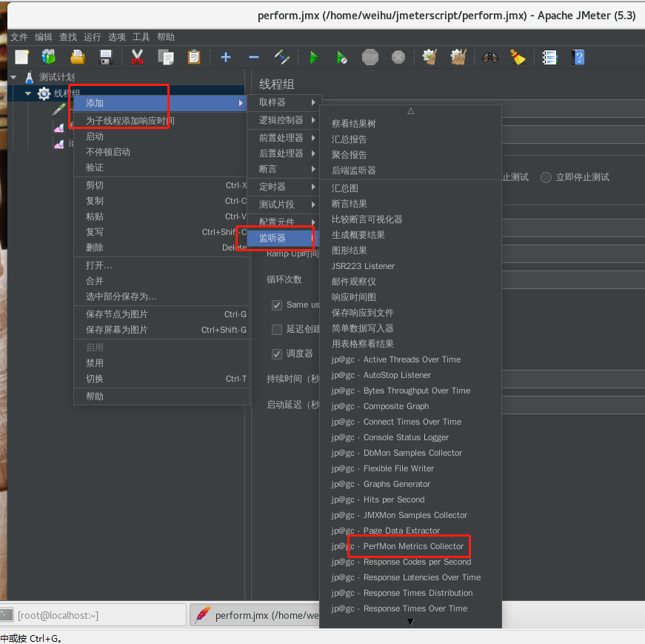The height and width of the screenshot is (644, 645).
Task: Click the Stop sign icon
Action: (370, 57)
